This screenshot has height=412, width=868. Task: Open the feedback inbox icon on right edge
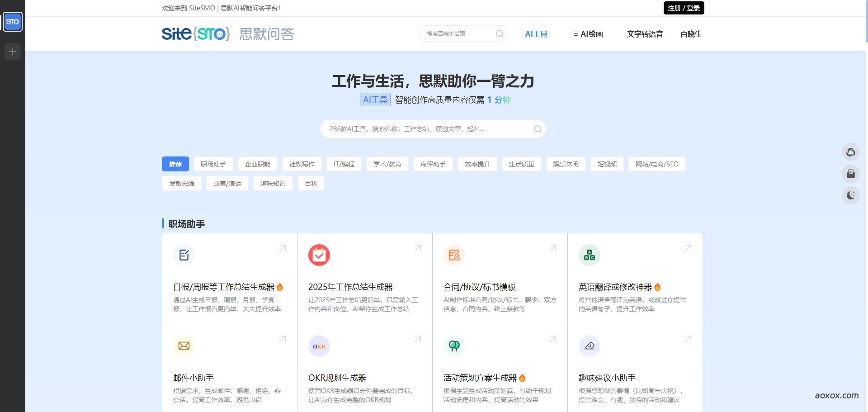coord(851,174)
